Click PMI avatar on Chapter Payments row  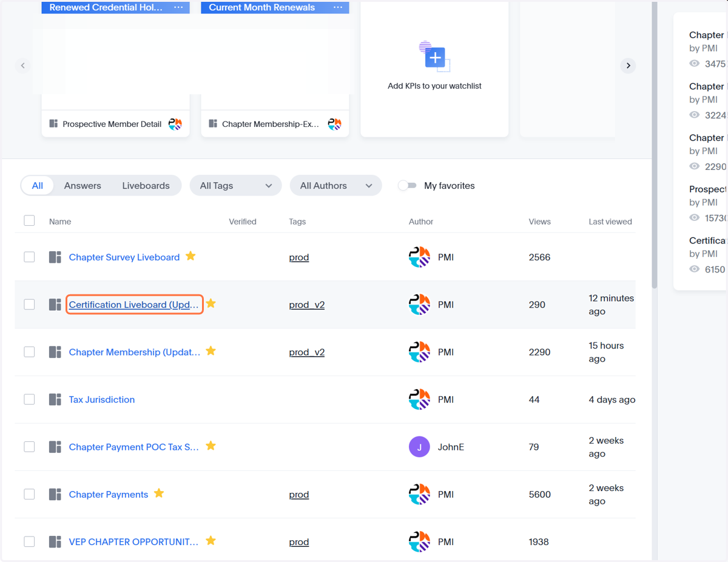point(419,495)
